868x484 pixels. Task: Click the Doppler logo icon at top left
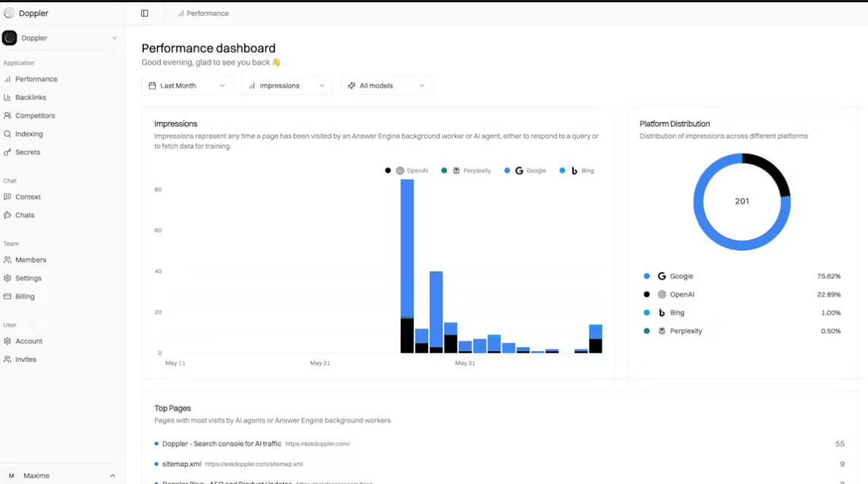(9, 14)
